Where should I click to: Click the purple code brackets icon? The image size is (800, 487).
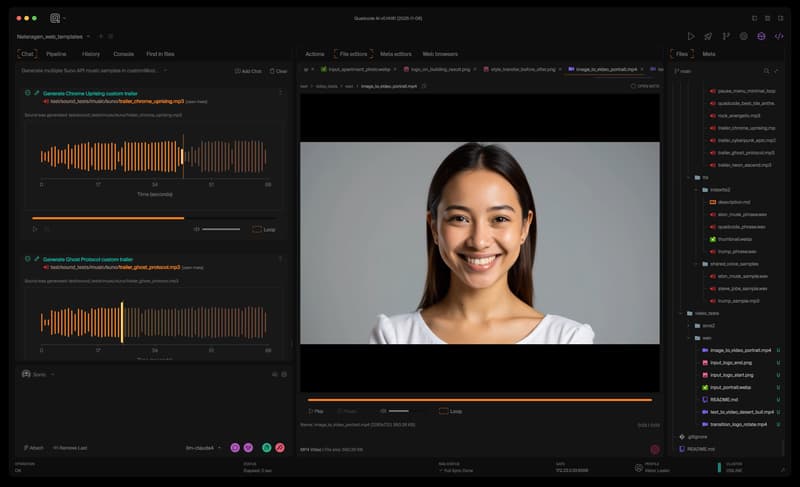(779, 36)
